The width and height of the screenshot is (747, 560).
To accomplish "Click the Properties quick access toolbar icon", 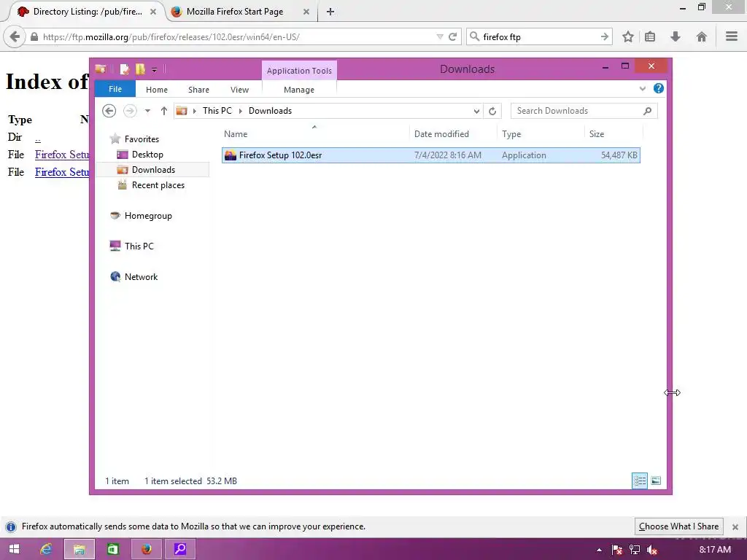I will tap(125, 69).
